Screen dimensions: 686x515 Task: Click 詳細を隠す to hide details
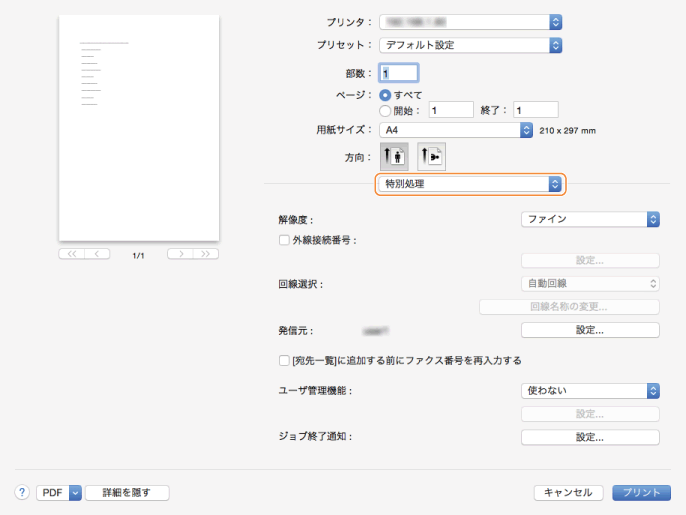[127, 492]
